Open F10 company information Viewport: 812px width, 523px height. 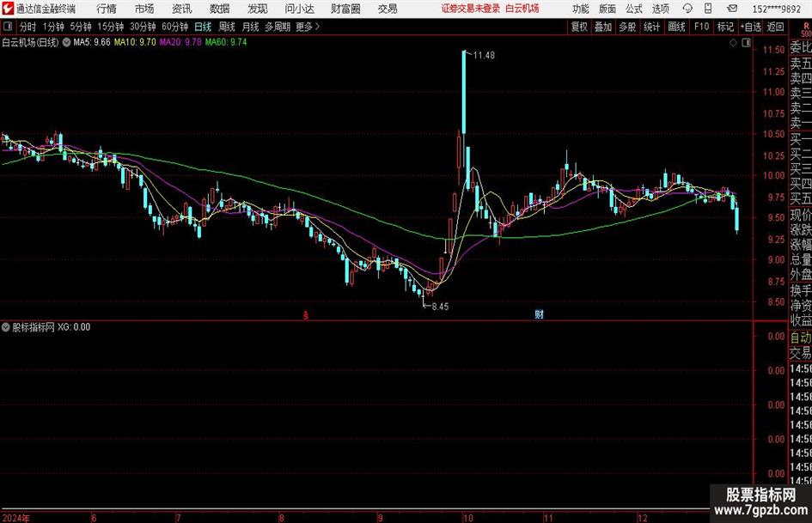point(702,27)
